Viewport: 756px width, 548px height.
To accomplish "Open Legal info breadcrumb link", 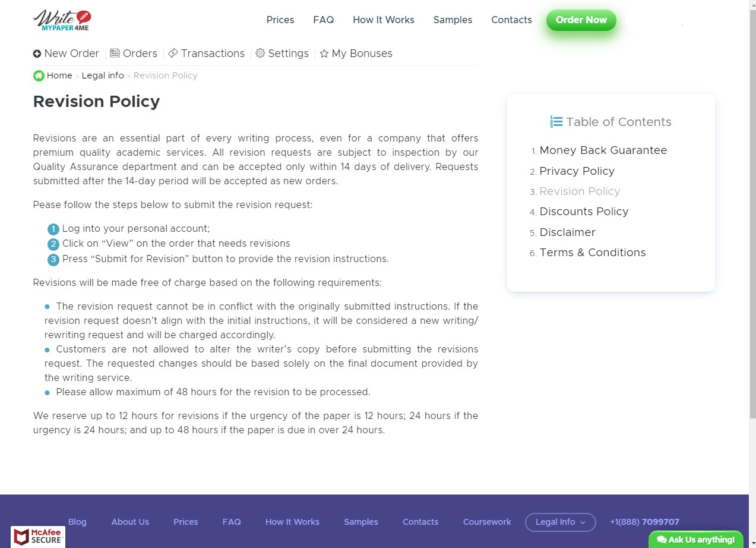I will (x=103, y=75).
